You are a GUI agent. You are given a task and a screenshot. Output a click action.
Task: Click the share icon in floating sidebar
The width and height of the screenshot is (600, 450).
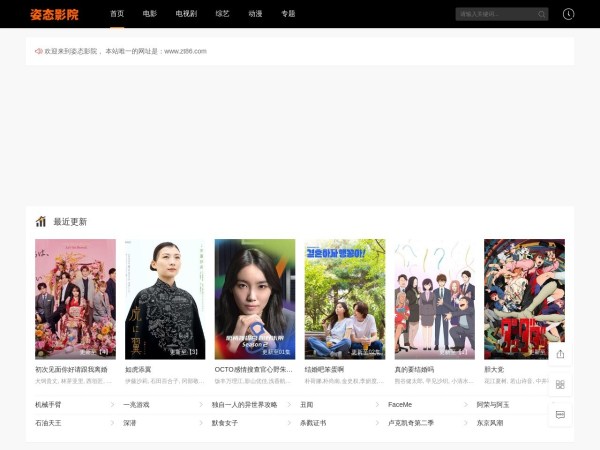click(560, 354)
